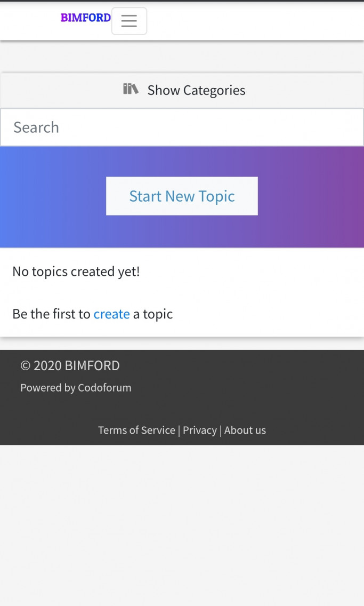Viewport: 364px width, 606px height.
Task: Expand the Show Categories panel
Action: [x=182, y=90]
